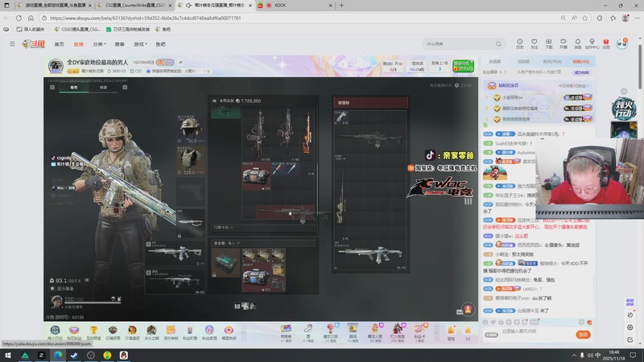Click the red hongbao icon on video
This screenshot has height=362, width=644.
pyautogui.click(x=468, y=309)
